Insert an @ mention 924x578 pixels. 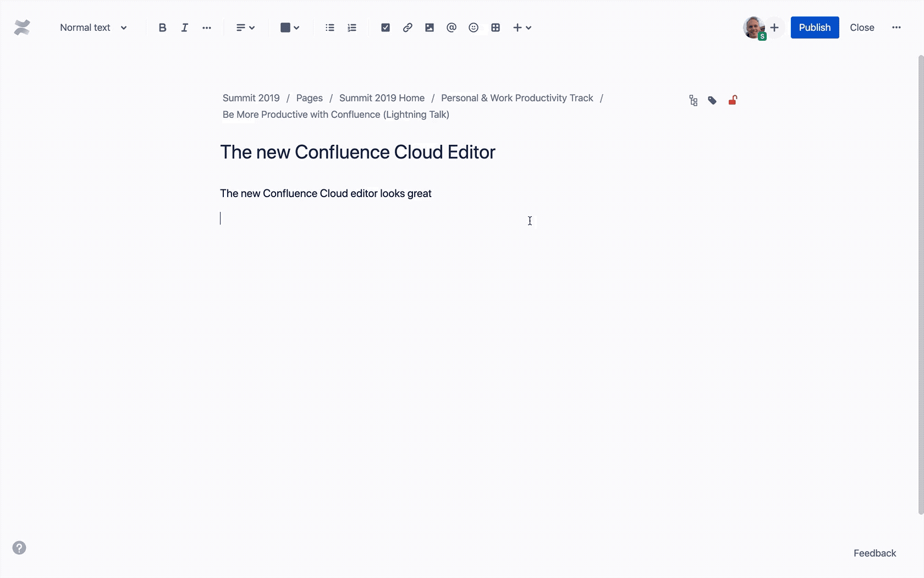[452, 28]
